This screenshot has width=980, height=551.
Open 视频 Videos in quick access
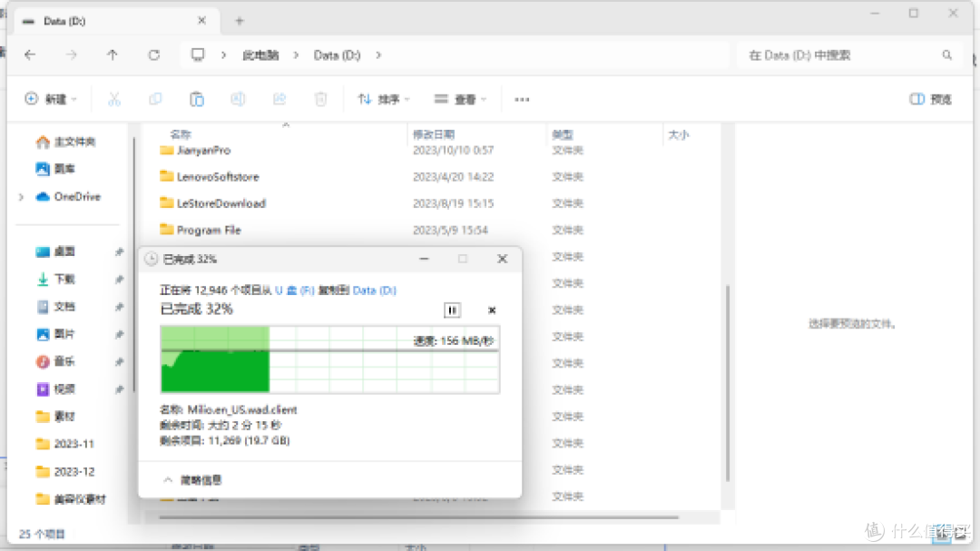[x=55, y=389]
